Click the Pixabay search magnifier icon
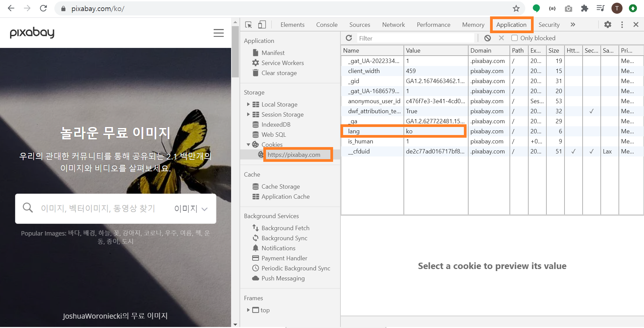 coord(28,208)
